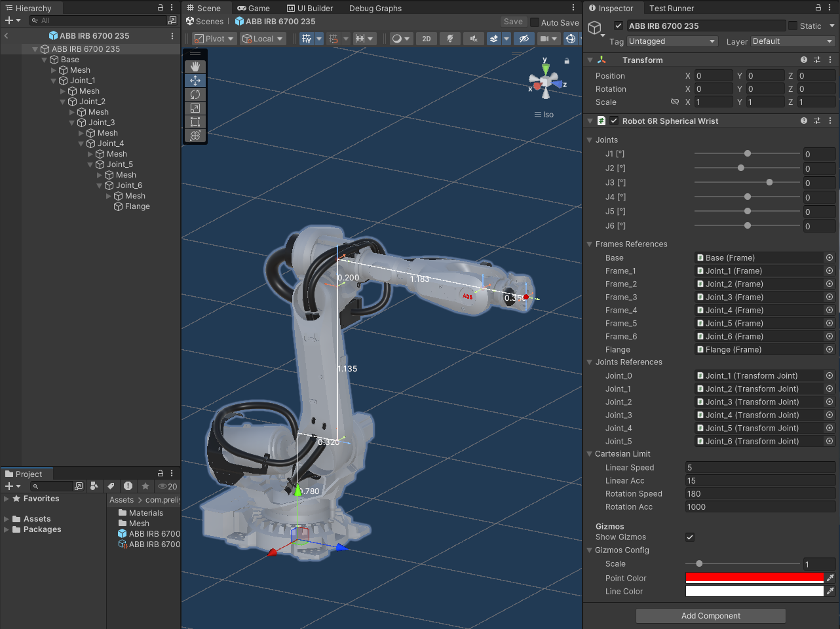Switch to the Game tab
The height and width of the screenshot is (629, 840).
point(254,8)
